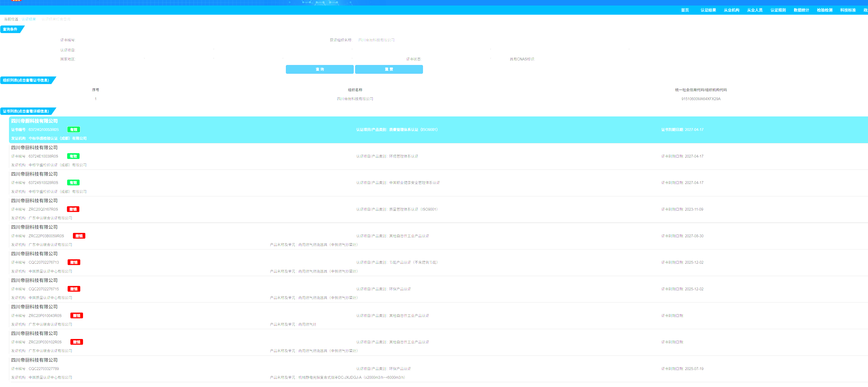The height and width of the screenshot is (387, 868).
Task: Click the 有效 badge beside certificate 63724E10038R0S
Action: pyautogui.click(x=73, y=156)
